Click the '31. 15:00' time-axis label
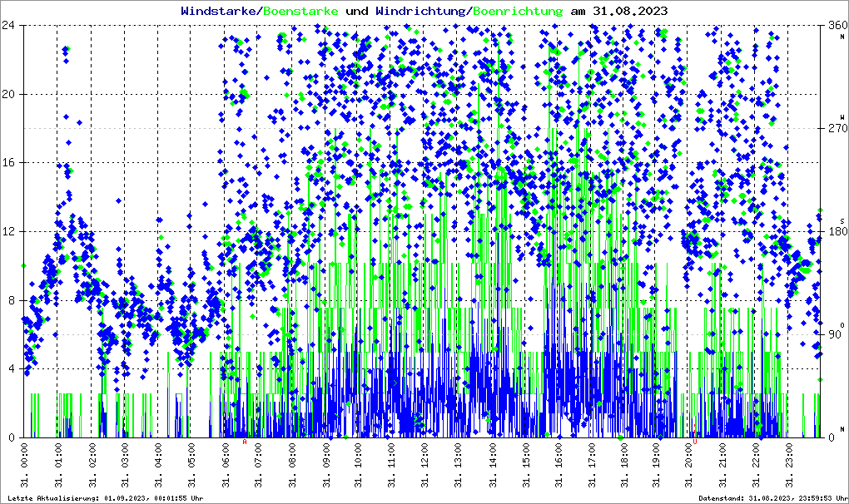This screenshot has height=504, width=849. [x=524, y=465]
